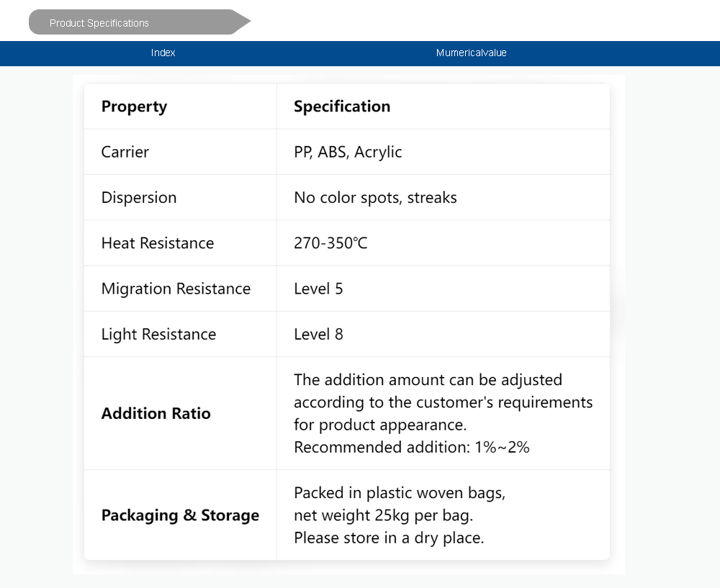Screen dimensions: 720x588
Task: Select the Addition Ratio label
Action: pos(156,413)
